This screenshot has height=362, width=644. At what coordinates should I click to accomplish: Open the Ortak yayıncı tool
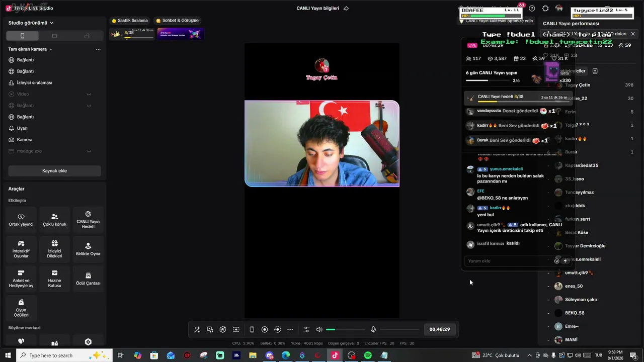click(x=21, y=220)
